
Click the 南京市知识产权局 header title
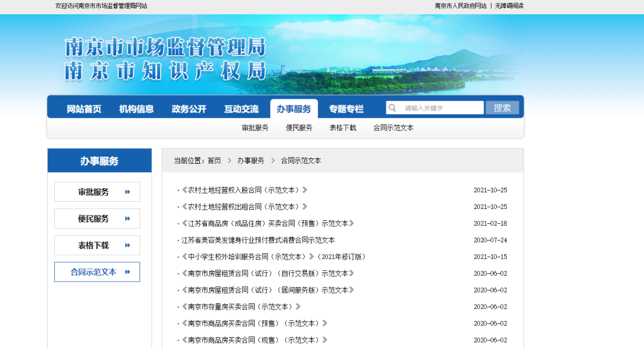166,71
